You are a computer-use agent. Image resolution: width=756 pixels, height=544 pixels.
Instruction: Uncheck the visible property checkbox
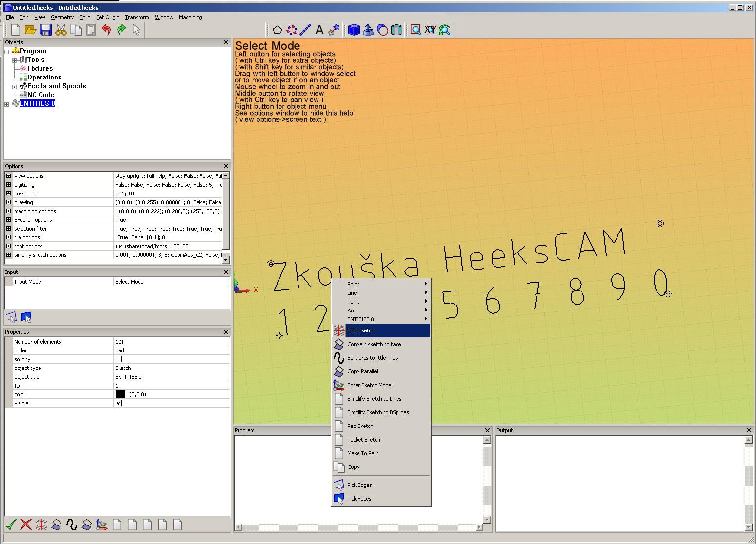coord(119,403)
